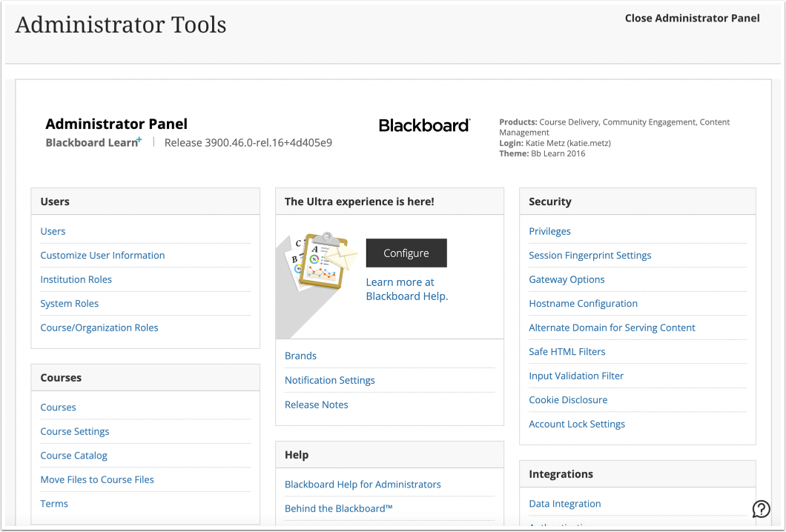Close the Administrator Panel
Image resolution: width=786 pixels, height=532 pixels.
point(692,18)
